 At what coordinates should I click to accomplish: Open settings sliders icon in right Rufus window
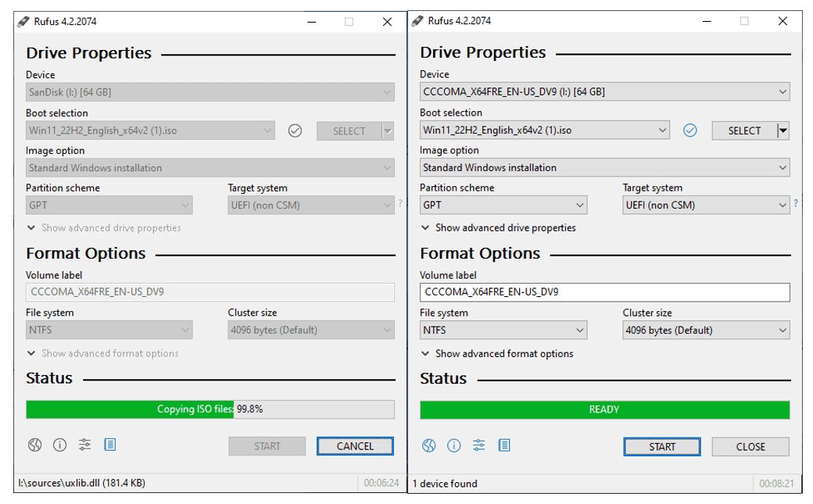pos(479,445)
